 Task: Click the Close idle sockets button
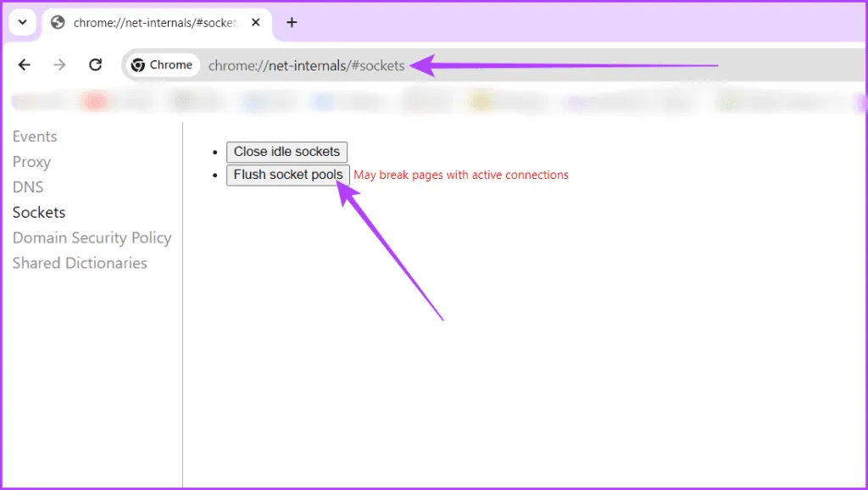point(287,152)
